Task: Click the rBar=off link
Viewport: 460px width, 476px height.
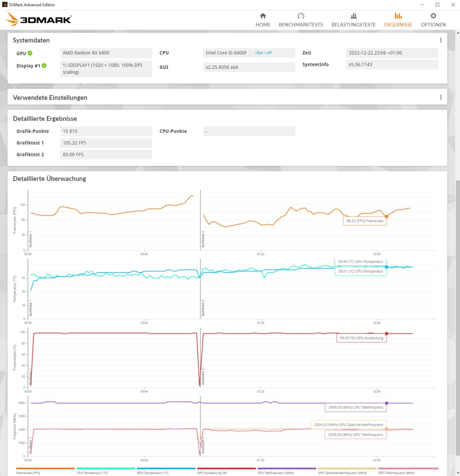Action: coord(263,53)
